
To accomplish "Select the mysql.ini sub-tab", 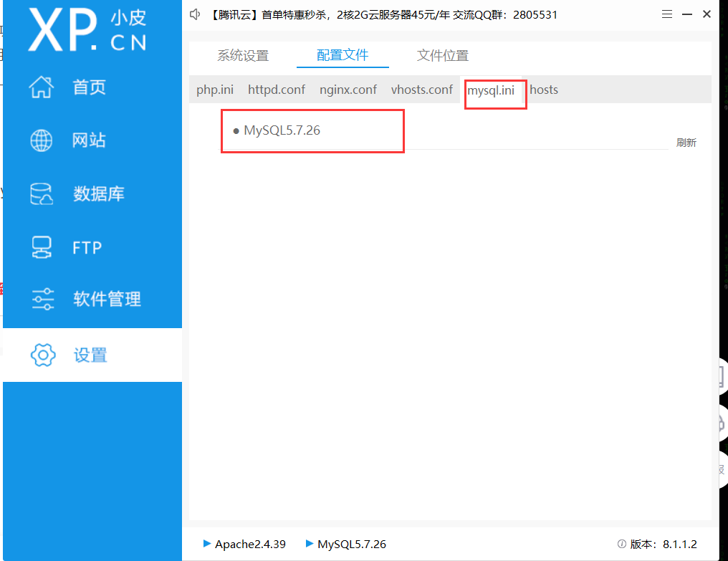I will [x=491, y=90].
